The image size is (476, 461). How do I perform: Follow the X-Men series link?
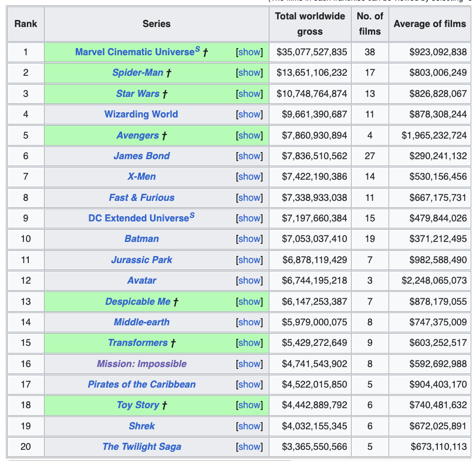[141, 176]
